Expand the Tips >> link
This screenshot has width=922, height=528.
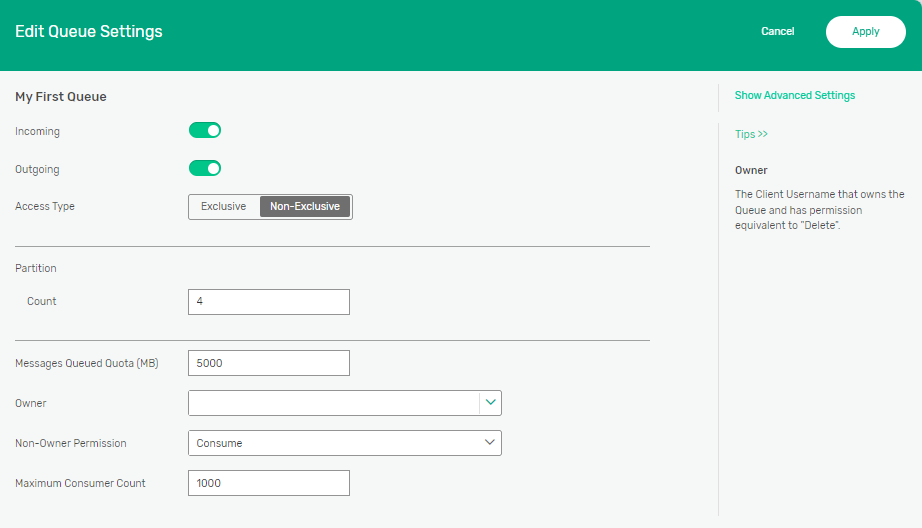pos(751,134)
